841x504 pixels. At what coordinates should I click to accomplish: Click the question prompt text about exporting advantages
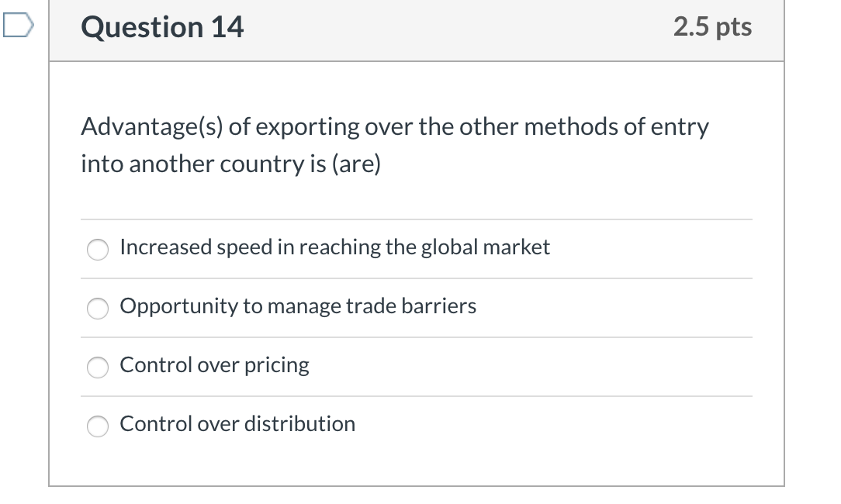click(395, 144)
